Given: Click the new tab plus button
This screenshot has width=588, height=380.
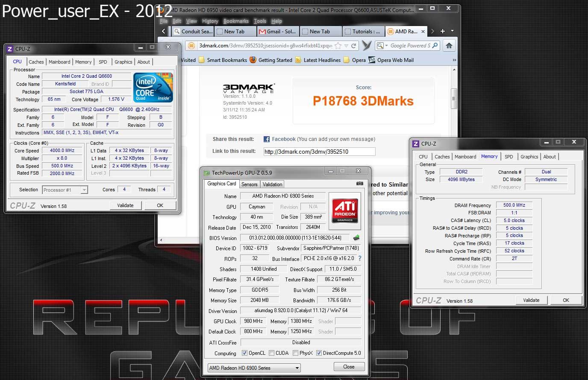Looking at the screenshot, I should [x=443, y=31].
